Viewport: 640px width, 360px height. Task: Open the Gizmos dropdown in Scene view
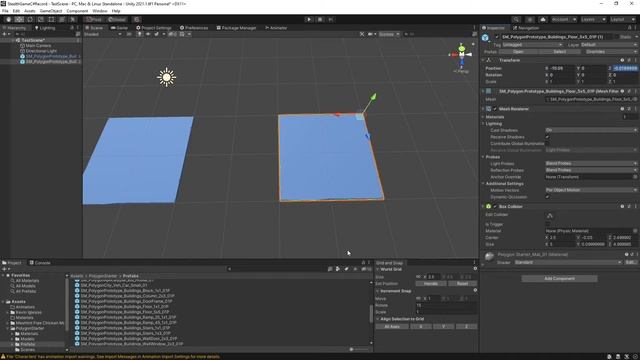click(389, 34)
